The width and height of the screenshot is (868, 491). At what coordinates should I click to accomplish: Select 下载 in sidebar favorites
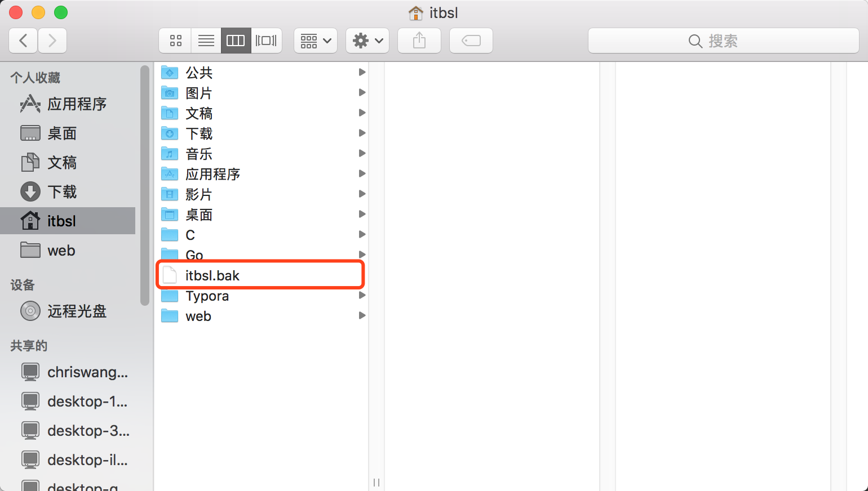pos(62,192)
